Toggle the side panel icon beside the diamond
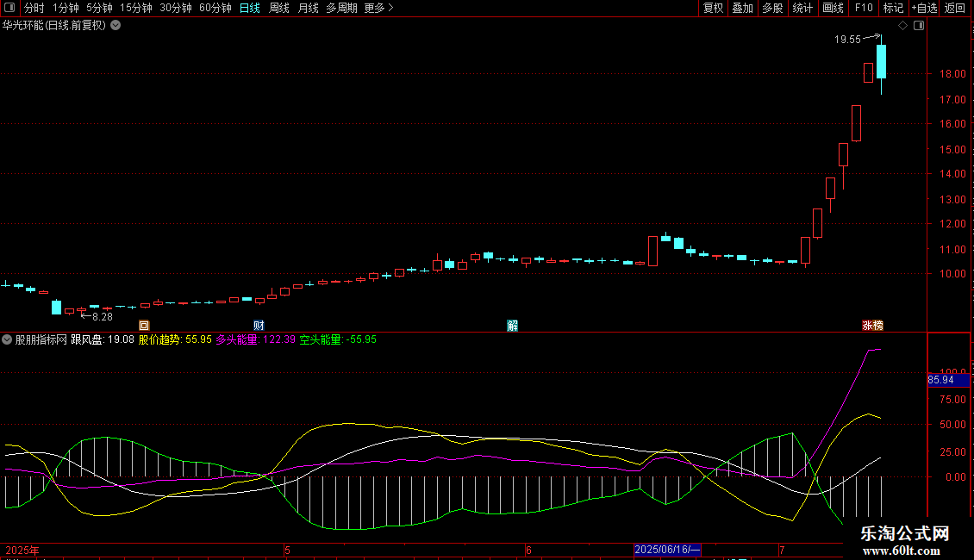The width and height of the screenshot is (974, 560). click(x=918, y=26)
